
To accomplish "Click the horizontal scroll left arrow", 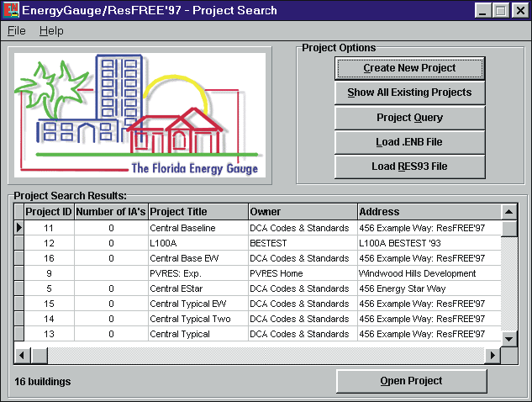I will coord(23,356).
